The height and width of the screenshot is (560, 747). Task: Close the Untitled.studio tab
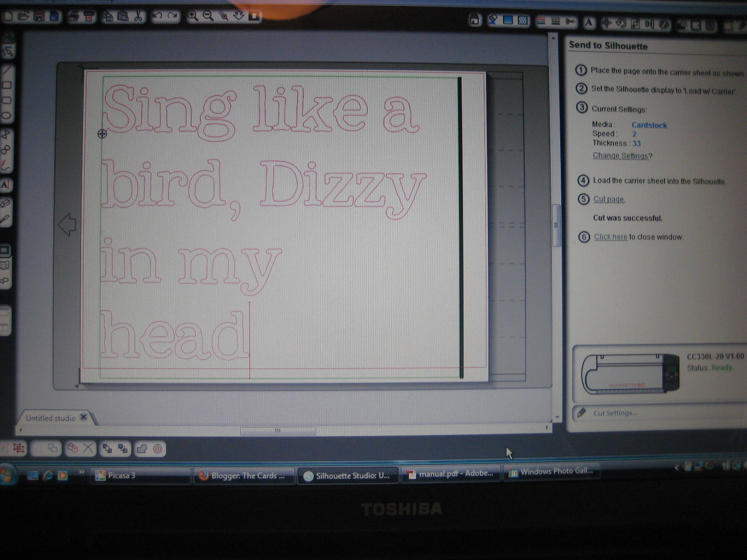[84, 417]
